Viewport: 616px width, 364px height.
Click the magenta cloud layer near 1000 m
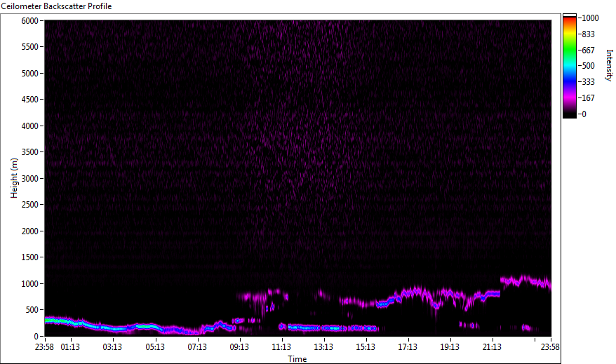coord(525,281)
